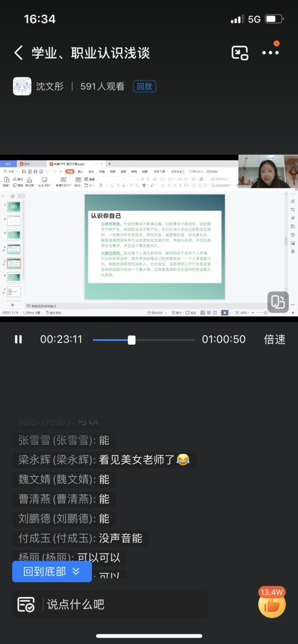Select 付成玉 message 没声音能

pos(80,538)
